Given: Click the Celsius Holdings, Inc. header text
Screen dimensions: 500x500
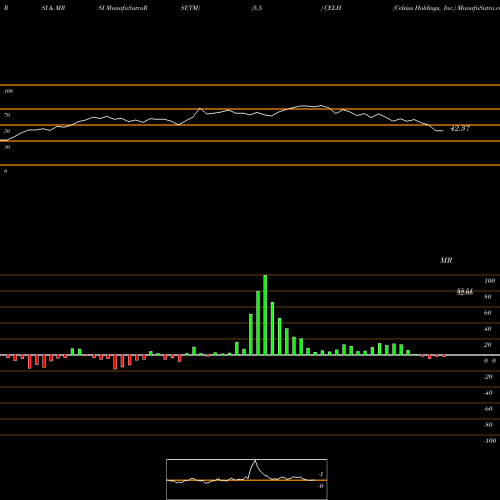Looking at the screenshot, I should [x=424, y=8].
